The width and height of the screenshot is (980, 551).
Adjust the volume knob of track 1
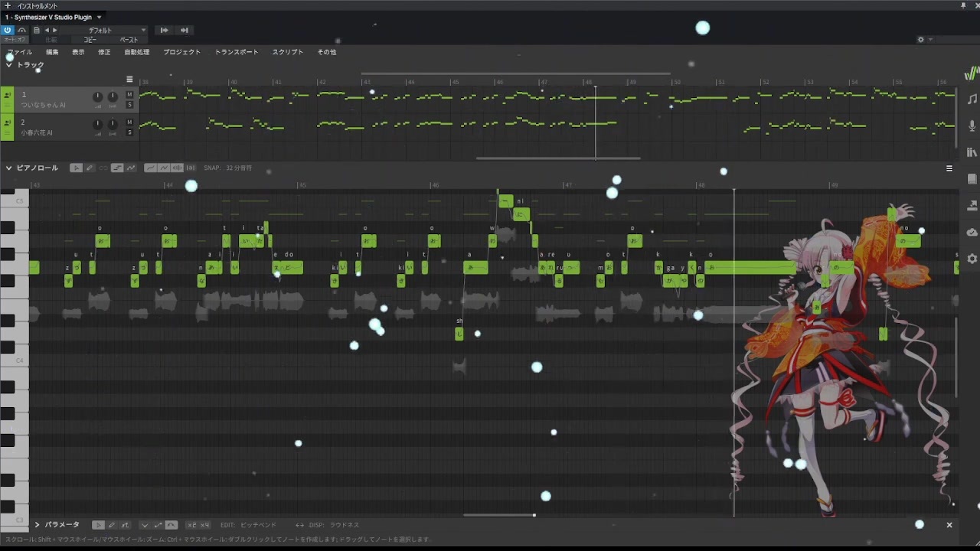(97, 96)
